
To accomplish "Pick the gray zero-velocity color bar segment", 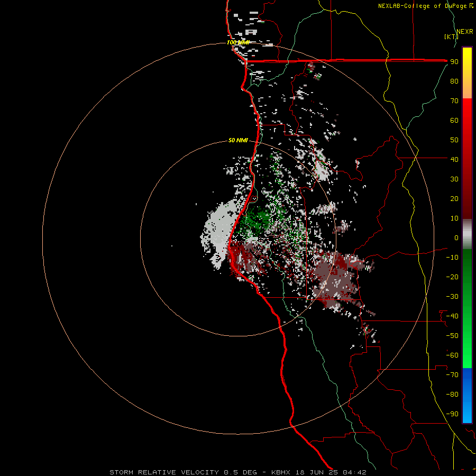I will click(x=467, y=234).
